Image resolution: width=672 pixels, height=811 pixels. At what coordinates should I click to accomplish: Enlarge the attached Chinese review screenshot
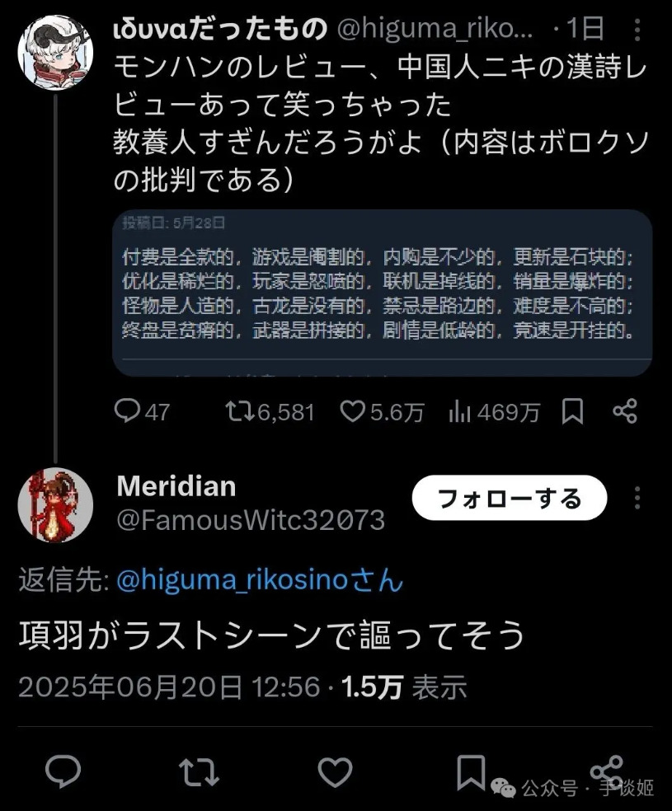click(x=383, y=293)
